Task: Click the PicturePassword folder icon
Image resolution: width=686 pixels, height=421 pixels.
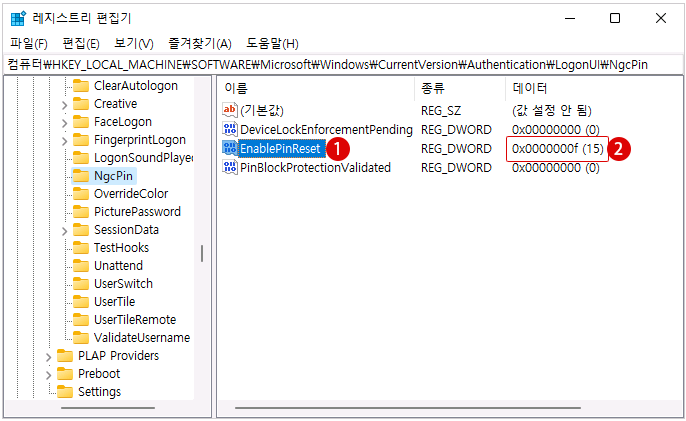Action: point(81,211)
